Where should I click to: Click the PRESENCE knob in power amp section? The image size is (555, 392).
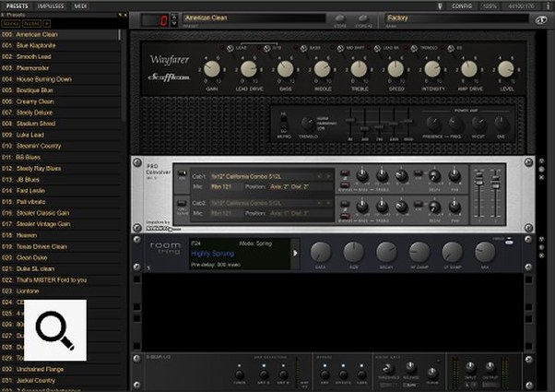click(x=433, y=124)
